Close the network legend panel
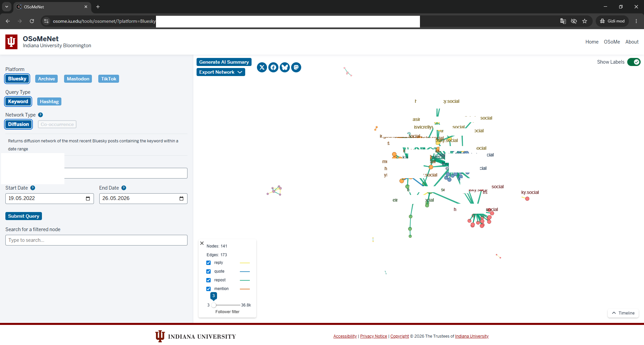The height and width of the screenshot is (345, 644). coord(202,243)
